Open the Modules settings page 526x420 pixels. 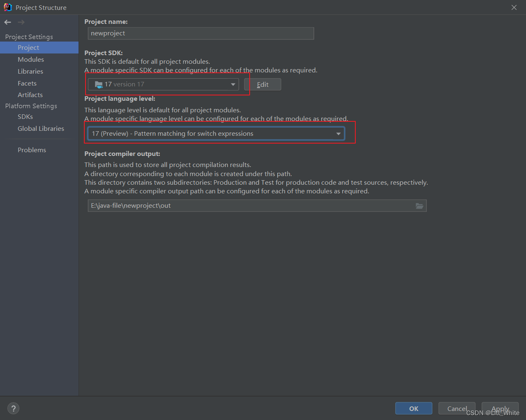39,60
